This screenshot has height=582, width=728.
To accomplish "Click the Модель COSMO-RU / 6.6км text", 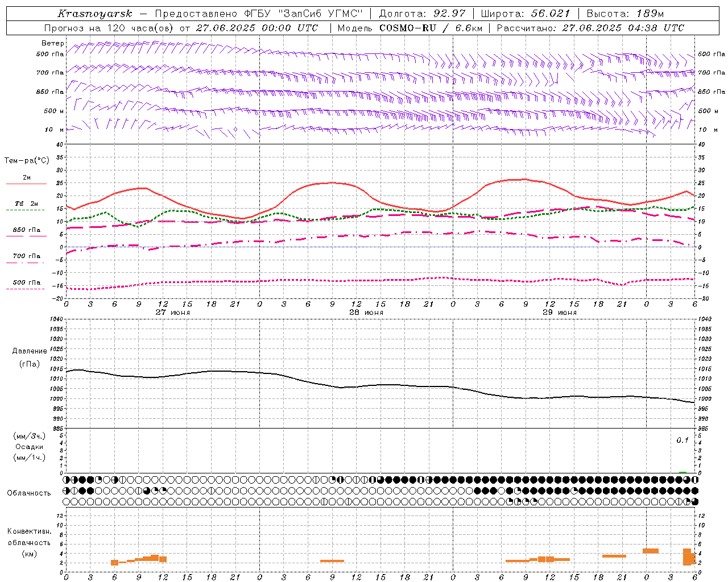I will pyautogui.click(x=409, y=28).
